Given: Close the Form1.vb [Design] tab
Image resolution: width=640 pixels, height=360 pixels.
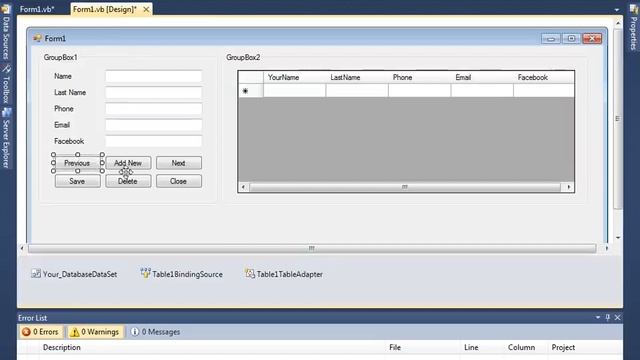Looking at the screenshot, I should click(146, 9).
